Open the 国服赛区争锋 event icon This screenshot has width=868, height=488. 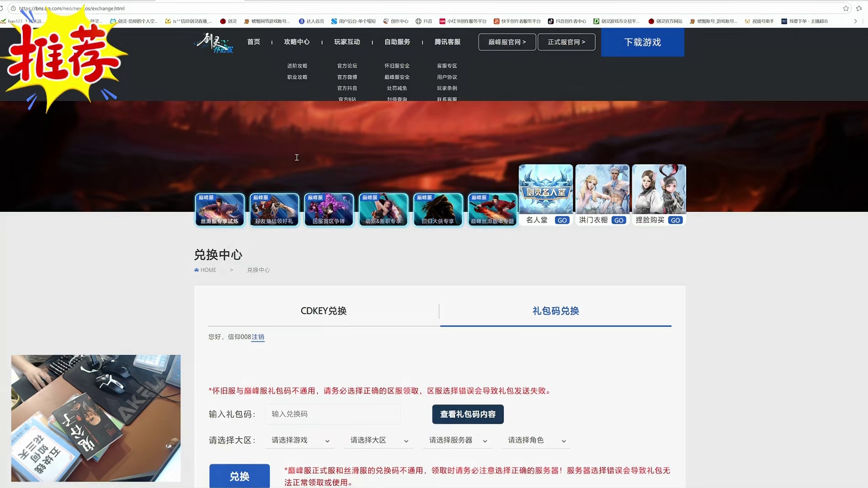[x=329, y=210]
